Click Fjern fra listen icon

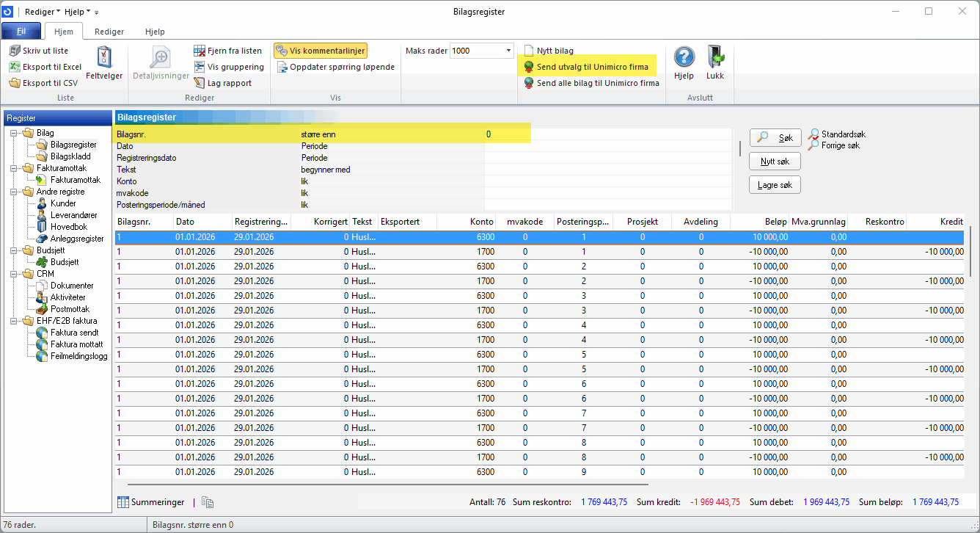point(200,51)
